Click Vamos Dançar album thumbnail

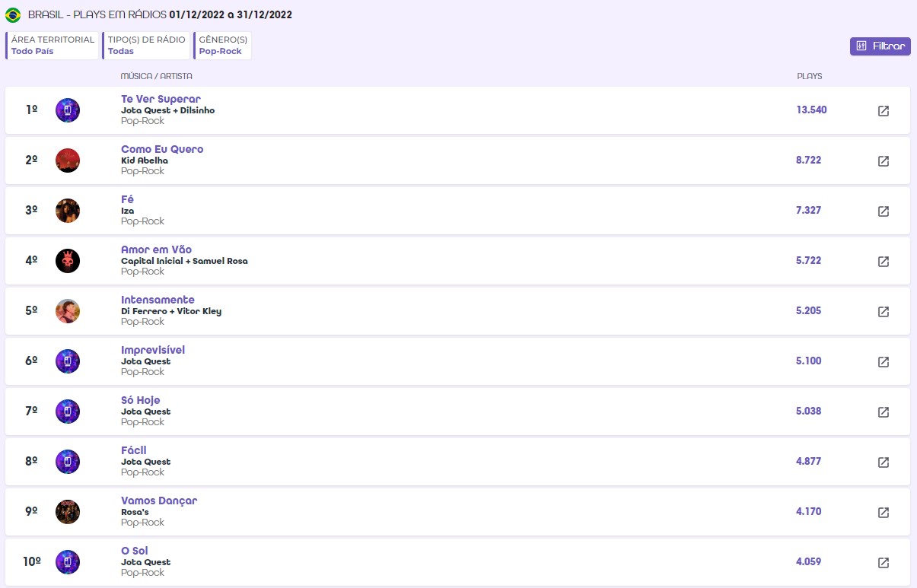[68, 512]
